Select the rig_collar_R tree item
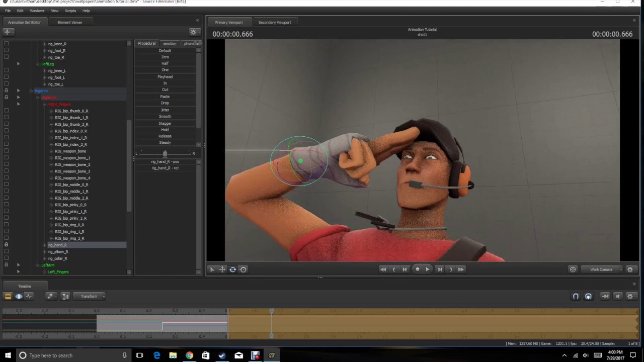The height and width of the screenshot is (362, 644). [58, 258]
